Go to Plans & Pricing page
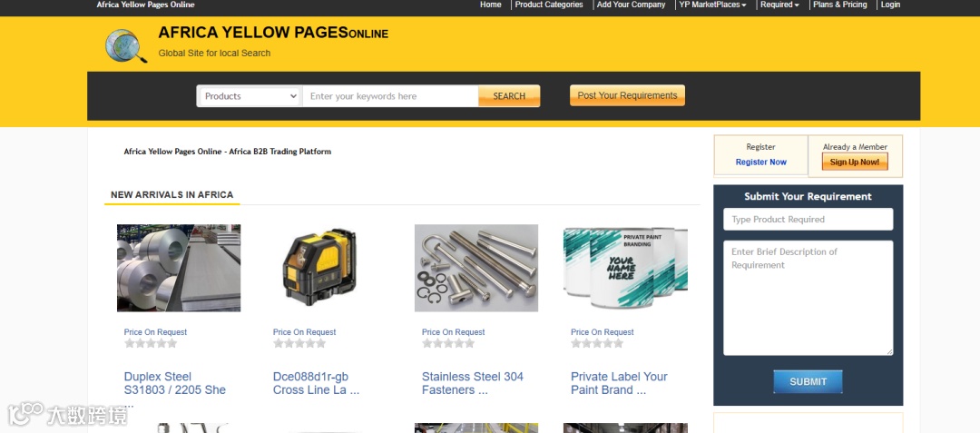 (840, 5)
